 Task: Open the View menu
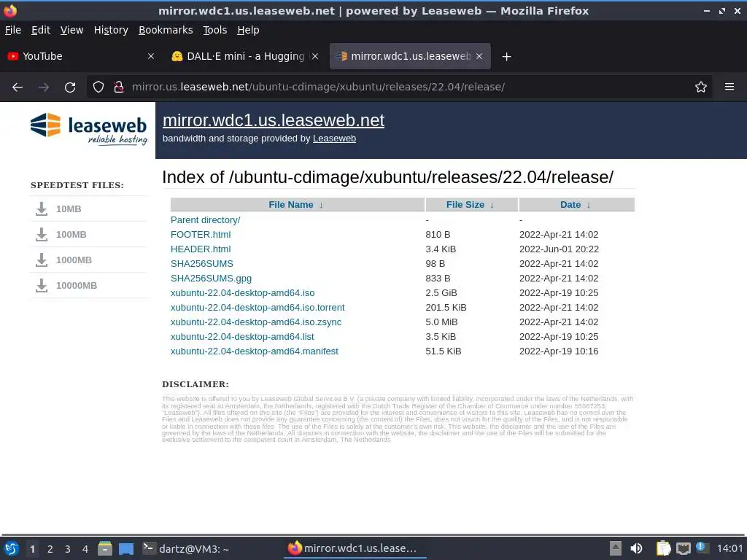point(71,30)
